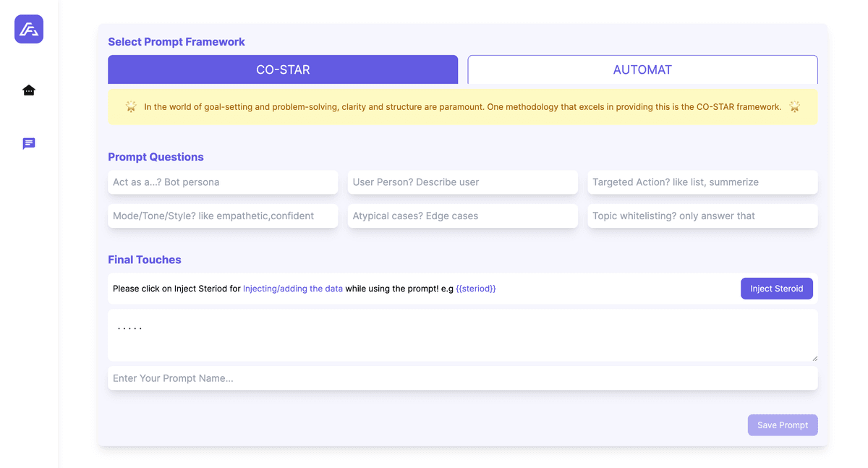Open the chat message icon in sidebar
The image size is (868, 468).
pyautogui.click(x=29, y=144)
